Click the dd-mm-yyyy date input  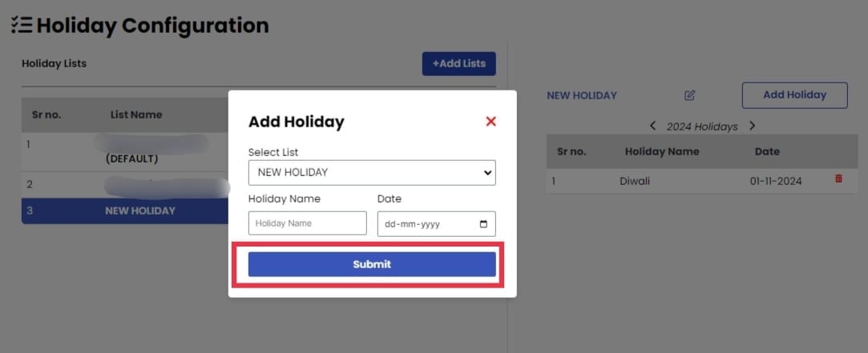436,224
